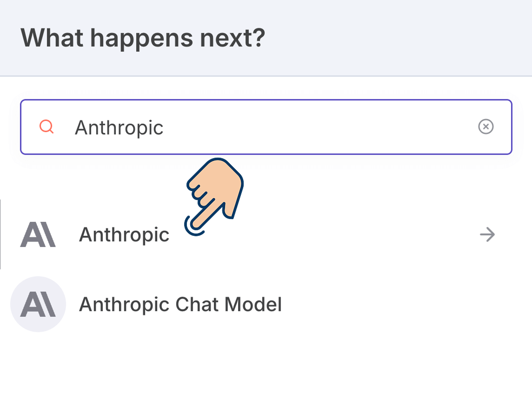
Task: Click the "What happens next?" heading
Action: pyautogui.click(x=143, y=37)
